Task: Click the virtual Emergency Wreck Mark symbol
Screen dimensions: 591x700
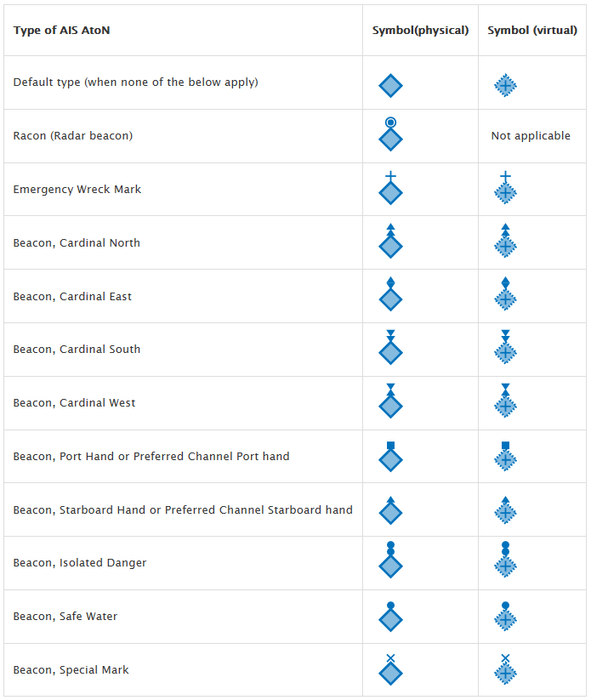Action: click(505, 187)
